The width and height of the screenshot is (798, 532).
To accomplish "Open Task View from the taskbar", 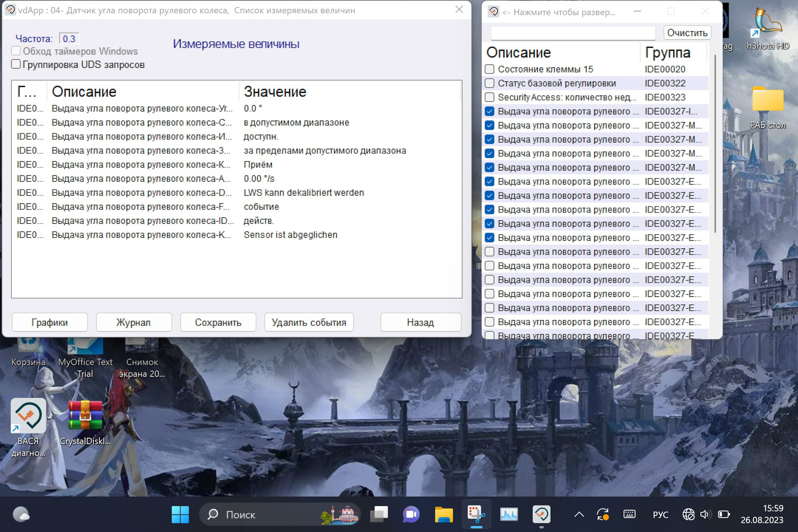I will point(379,515).
